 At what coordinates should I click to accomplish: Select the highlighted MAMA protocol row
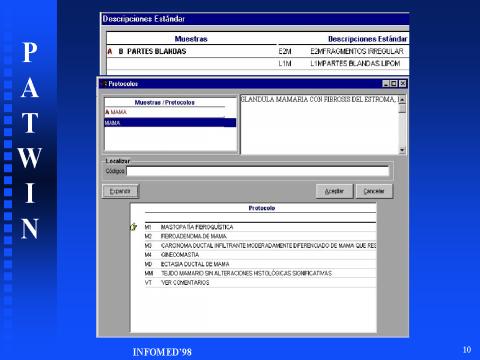(170, 123)
